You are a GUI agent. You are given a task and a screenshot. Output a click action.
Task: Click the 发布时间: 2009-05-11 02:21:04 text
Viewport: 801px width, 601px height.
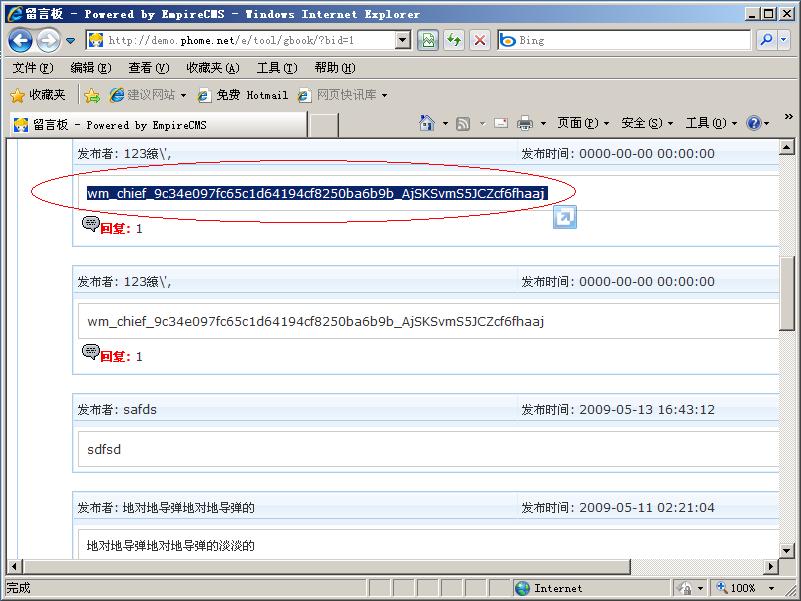618,508
